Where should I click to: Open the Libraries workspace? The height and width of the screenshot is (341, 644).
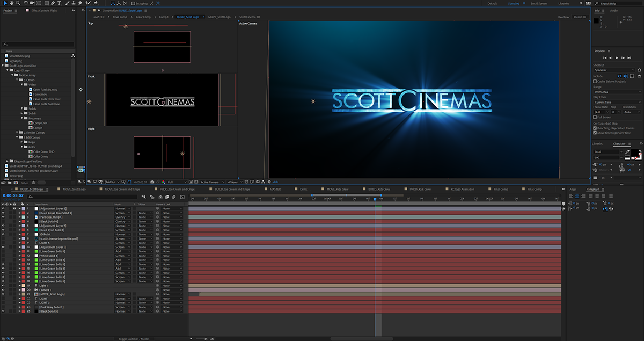pos(563,3)
